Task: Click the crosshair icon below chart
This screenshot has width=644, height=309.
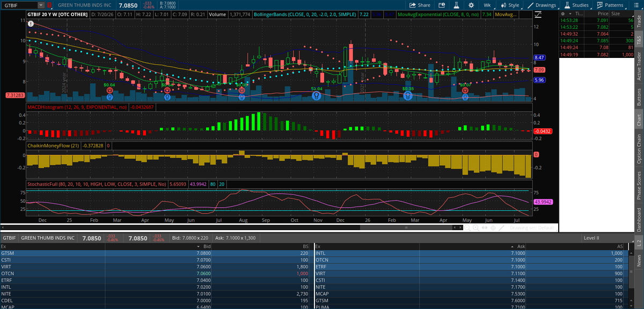Action: 493,228
